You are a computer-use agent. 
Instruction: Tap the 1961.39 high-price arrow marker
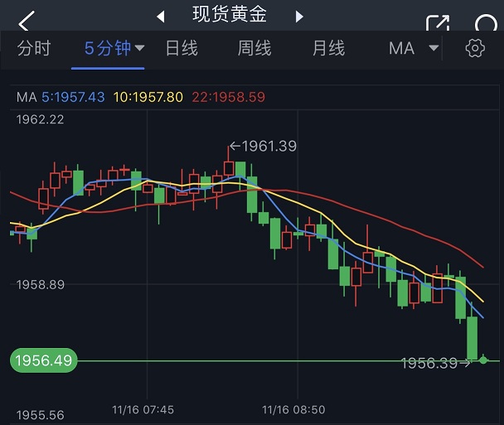262,146
